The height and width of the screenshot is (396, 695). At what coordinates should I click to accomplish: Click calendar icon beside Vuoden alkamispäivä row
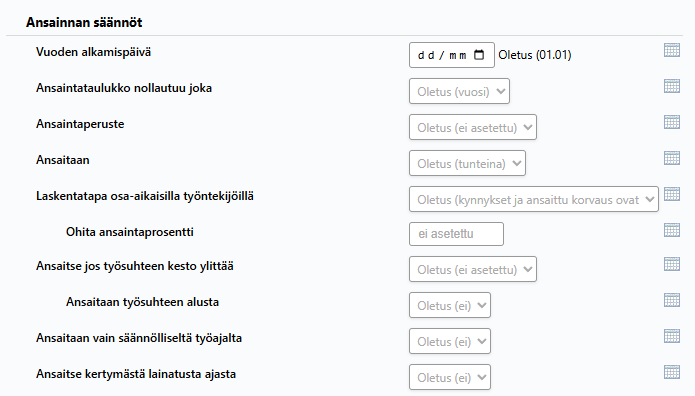point(672,50)
